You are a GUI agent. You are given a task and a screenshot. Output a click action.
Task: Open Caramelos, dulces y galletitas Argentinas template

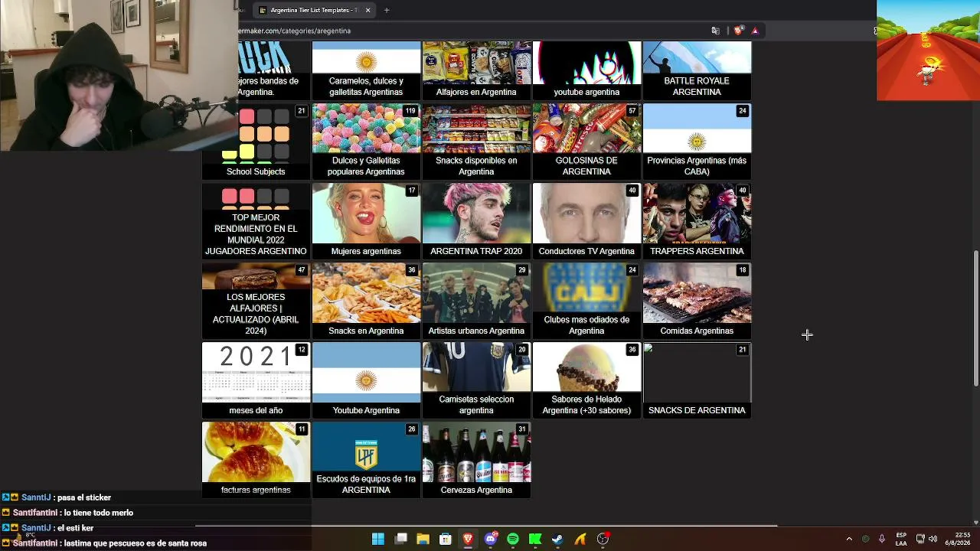point(366,70)
